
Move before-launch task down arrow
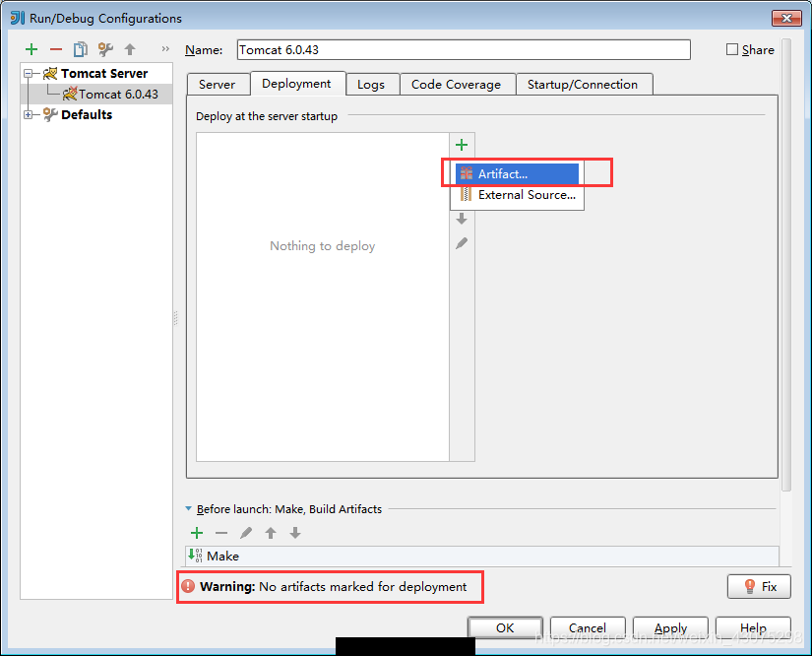pyautogui.click(x=295, y=533)
